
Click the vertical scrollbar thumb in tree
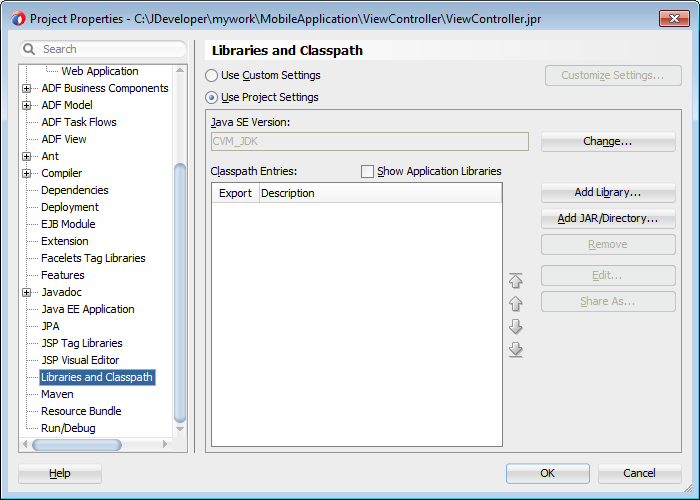[180, 293]
